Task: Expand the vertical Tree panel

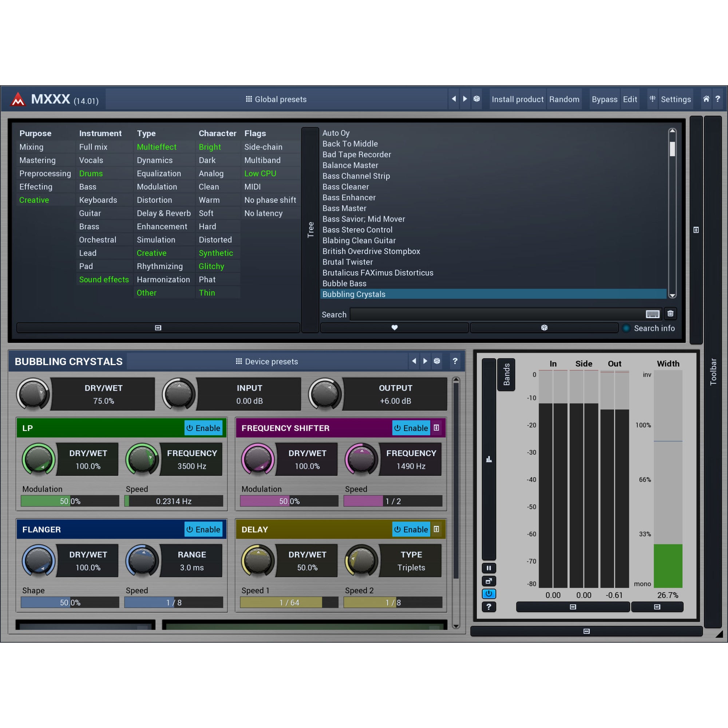Action: (310, 229)
